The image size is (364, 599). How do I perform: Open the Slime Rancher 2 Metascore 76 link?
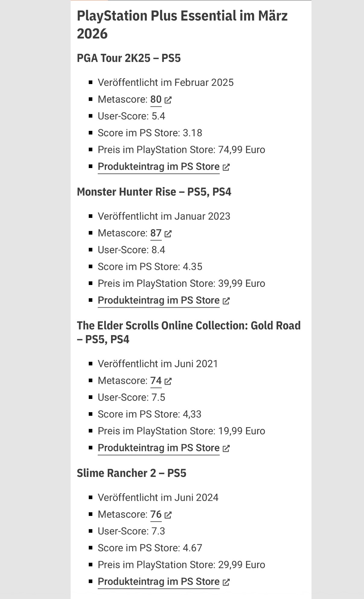(x=156, y=514)
